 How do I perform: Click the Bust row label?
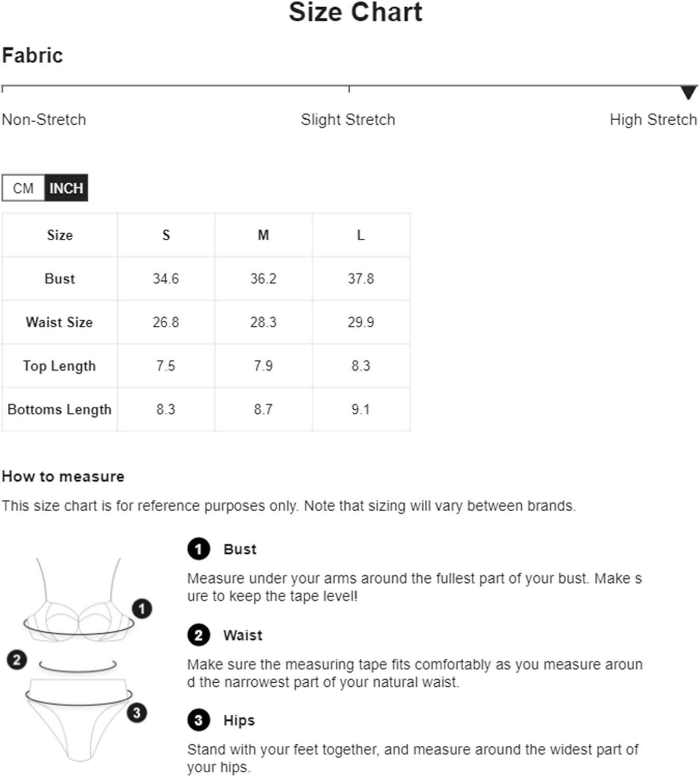click(60, 279)
